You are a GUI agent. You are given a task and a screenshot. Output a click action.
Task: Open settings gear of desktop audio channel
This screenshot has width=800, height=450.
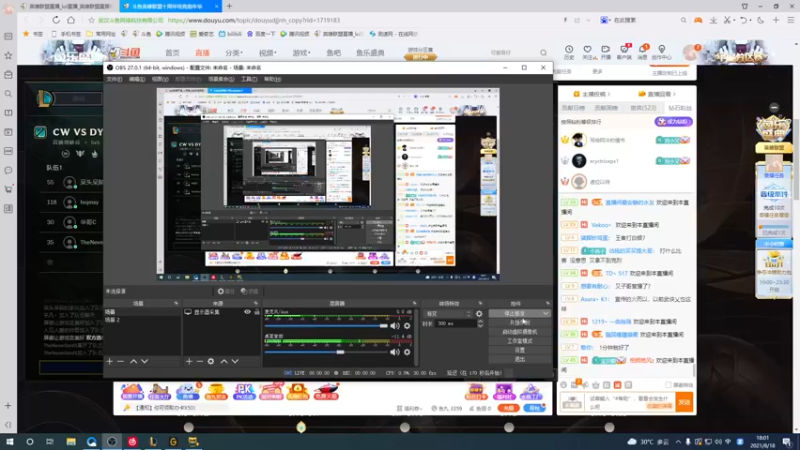tap(407, 352)
